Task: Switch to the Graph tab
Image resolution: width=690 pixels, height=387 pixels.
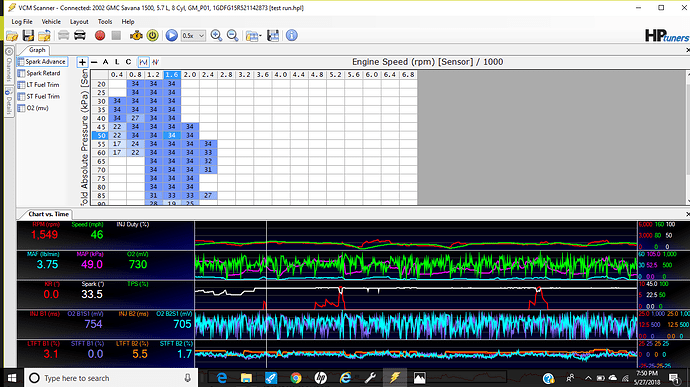Action: (x=37, y=50)
